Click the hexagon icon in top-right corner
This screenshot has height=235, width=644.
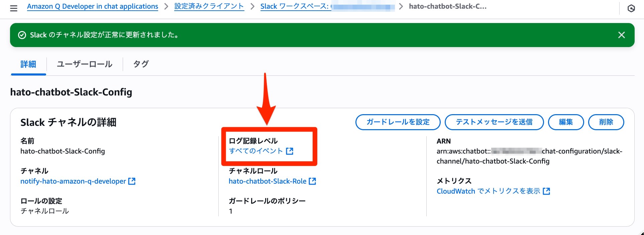(x=631, y=8)
